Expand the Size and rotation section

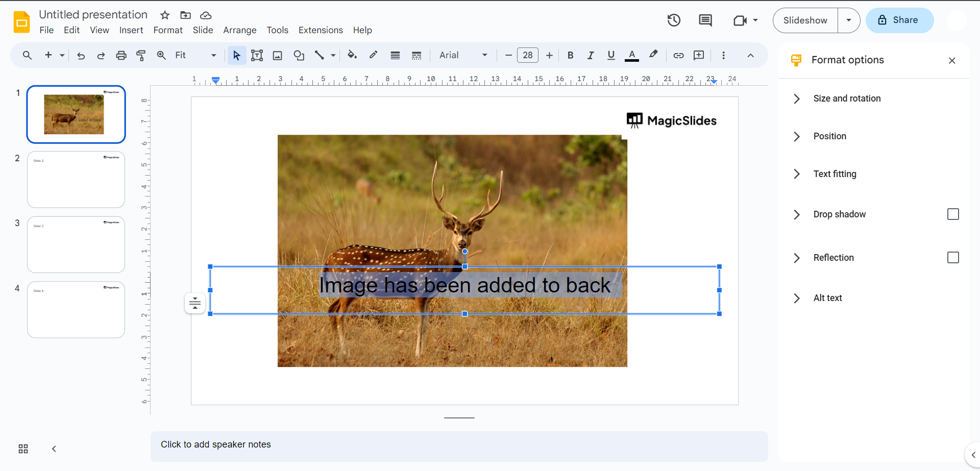coord(847,98)
